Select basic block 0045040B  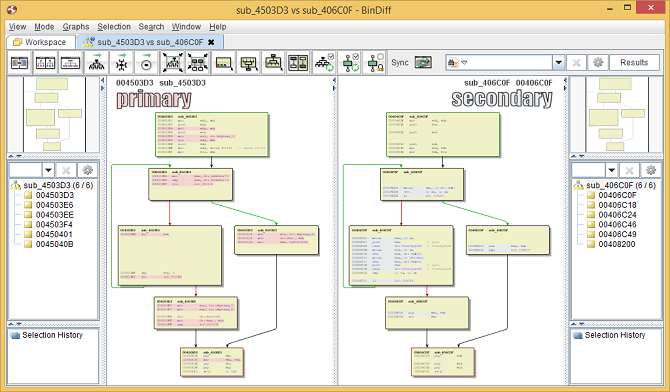click(54, 244)
